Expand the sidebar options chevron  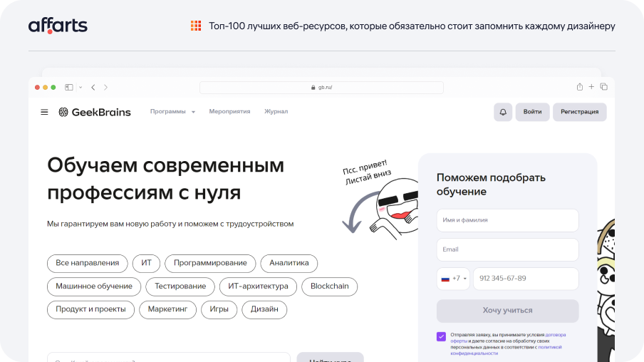80,87
